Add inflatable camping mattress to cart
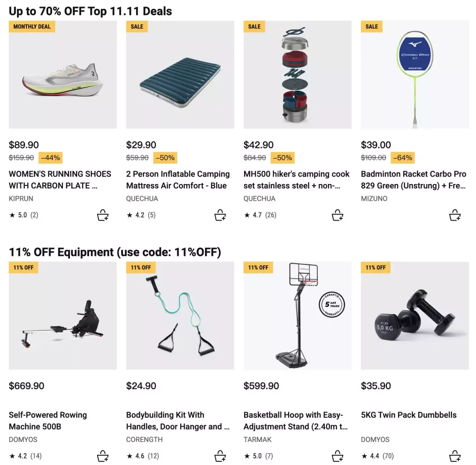 point(220,215)
